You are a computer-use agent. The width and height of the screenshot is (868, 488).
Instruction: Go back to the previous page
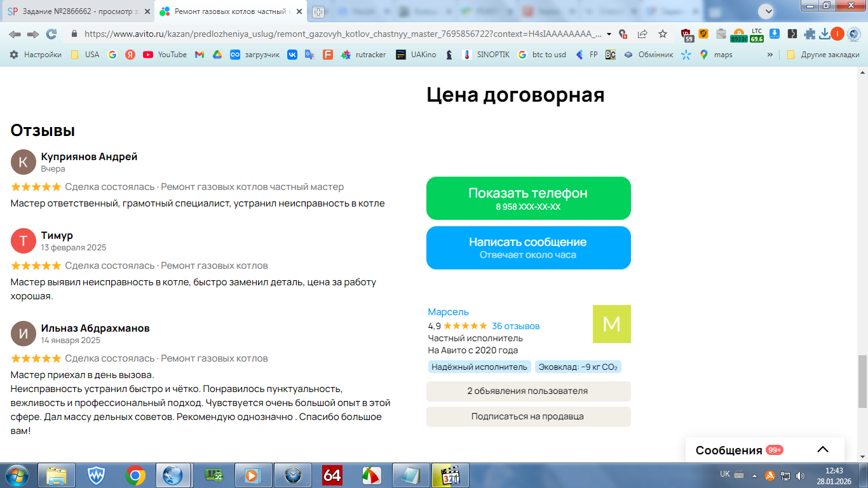15,34
